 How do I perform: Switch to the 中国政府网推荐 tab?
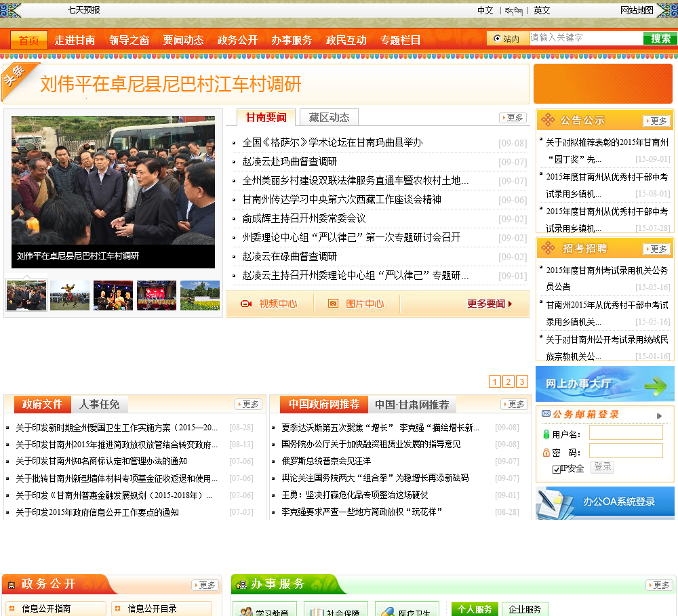click(324, 404)
